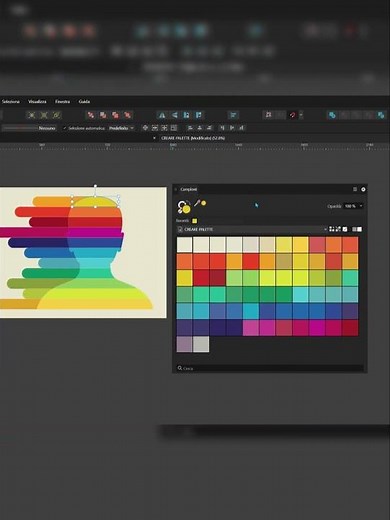Open the Visualizza menu
The image size is (390, 520).
(37, 101)
